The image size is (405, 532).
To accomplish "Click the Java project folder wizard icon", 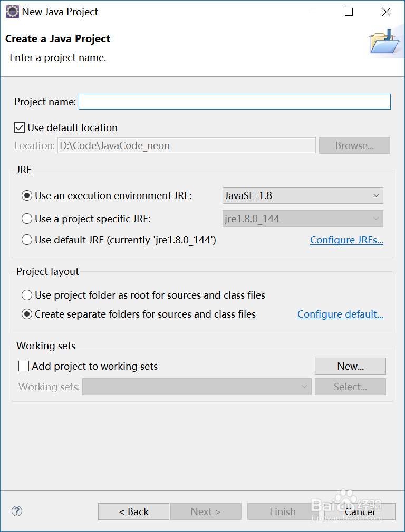I will [x=385, y=43].
